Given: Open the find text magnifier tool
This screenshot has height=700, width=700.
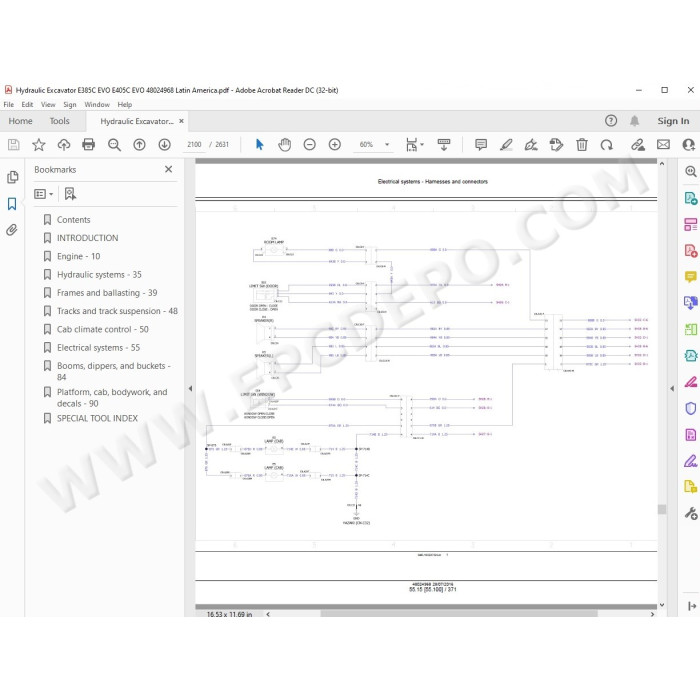Looking at the screenshot, I should tap(114, 145).
